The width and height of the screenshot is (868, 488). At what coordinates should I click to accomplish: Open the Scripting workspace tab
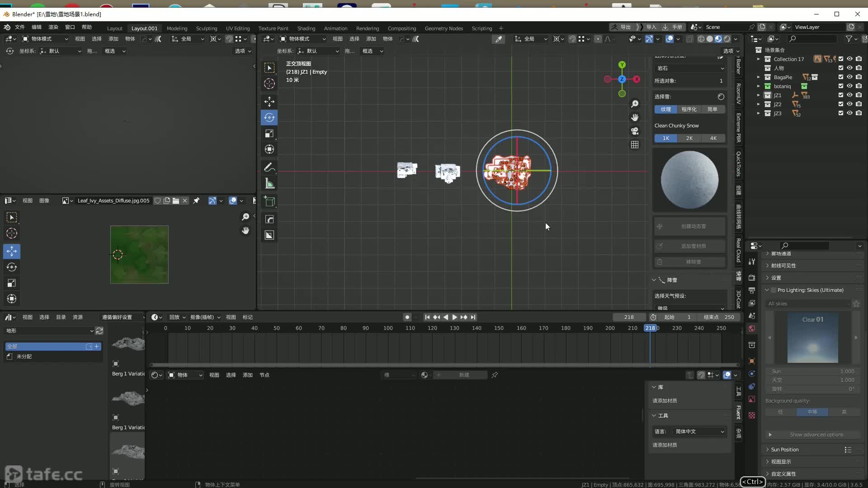(x=481, y=28)
